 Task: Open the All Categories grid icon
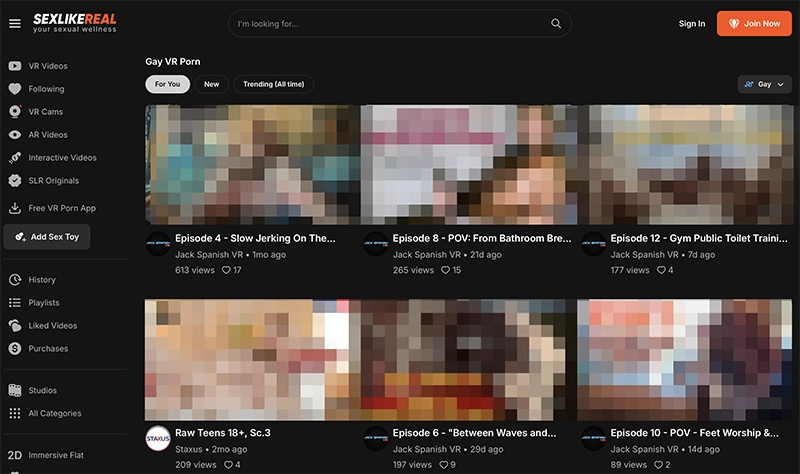(x=15, y=413)
